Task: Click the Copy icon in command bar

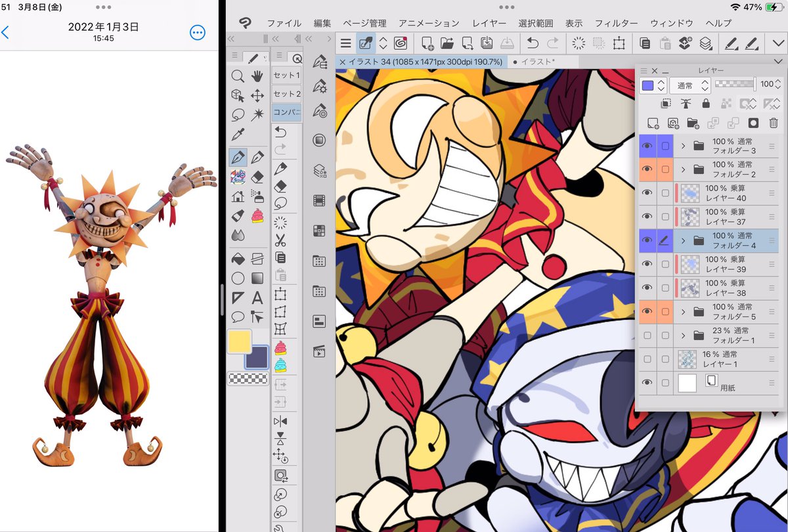Action: (x=645, y=43)
